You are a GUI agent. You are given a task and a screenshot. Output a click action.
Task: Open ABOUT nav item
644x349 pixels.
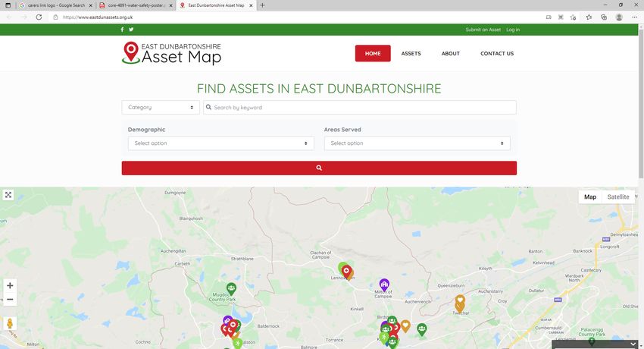point(451,53)
